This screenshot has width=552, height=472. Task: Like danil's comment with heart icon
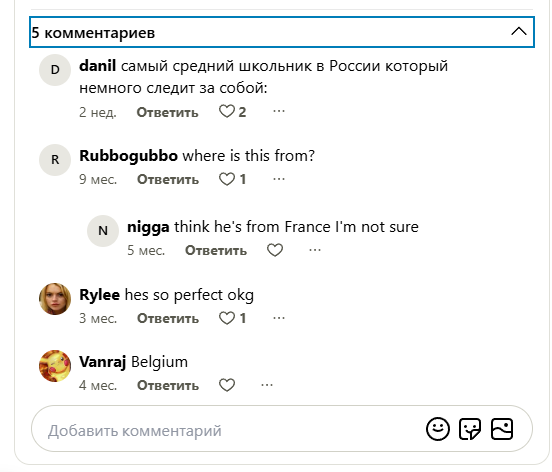[x=227, y=112]
